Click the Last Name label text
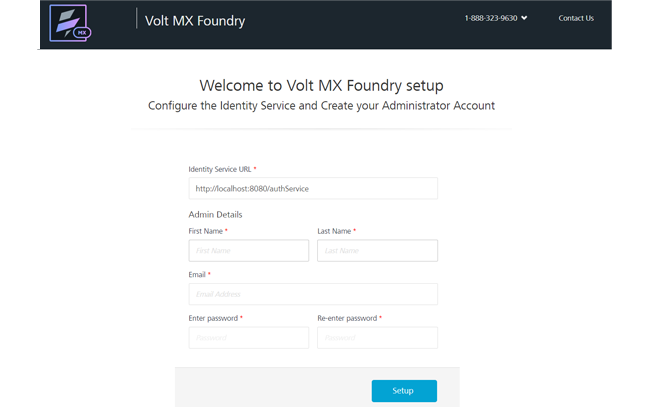 coord(335,231)
